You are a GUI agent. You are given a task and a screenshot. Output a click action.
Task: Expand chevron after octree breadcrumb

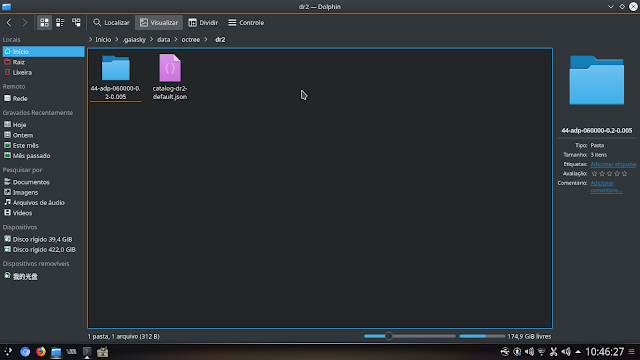[x=206, y=40]
